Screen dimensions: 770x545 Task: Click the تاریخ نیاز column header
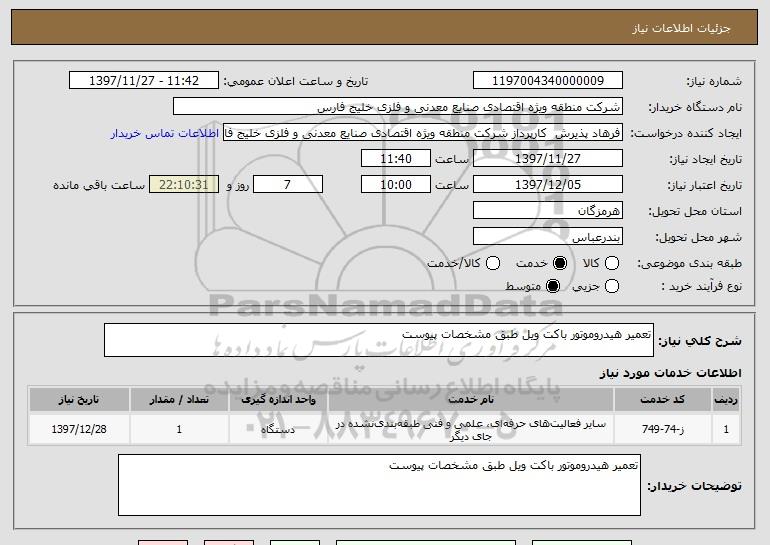click(x=79, y=400)
